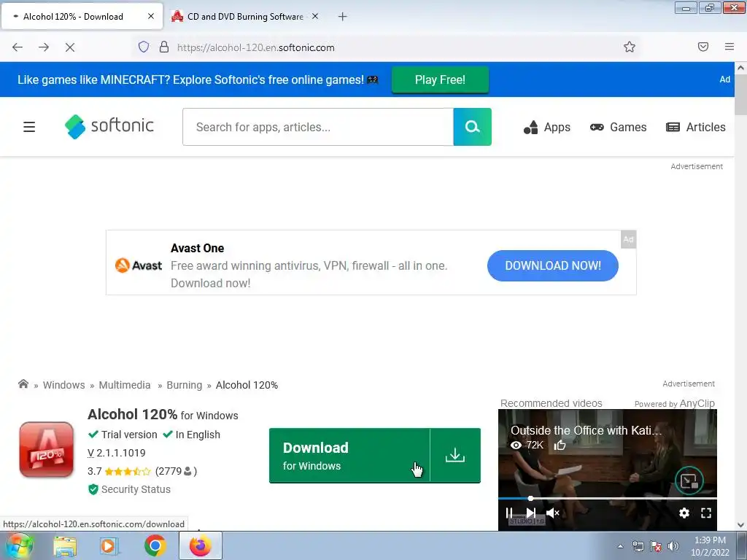Focus the Search for apps, articles field
The image size is (747, 560).
click(318, 127)
